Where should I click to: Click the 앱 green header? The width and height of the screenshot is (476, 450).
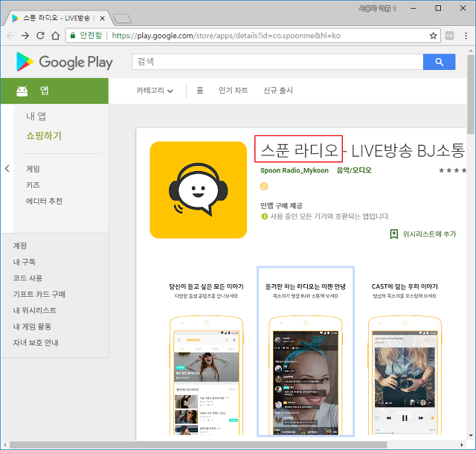coord(54,91)
